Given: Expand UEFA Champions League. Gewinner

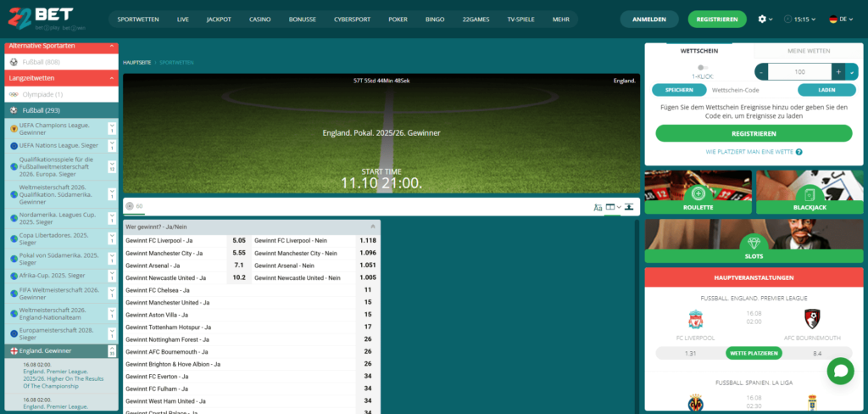Looking at the screenshot, I should tap(112, 129).
